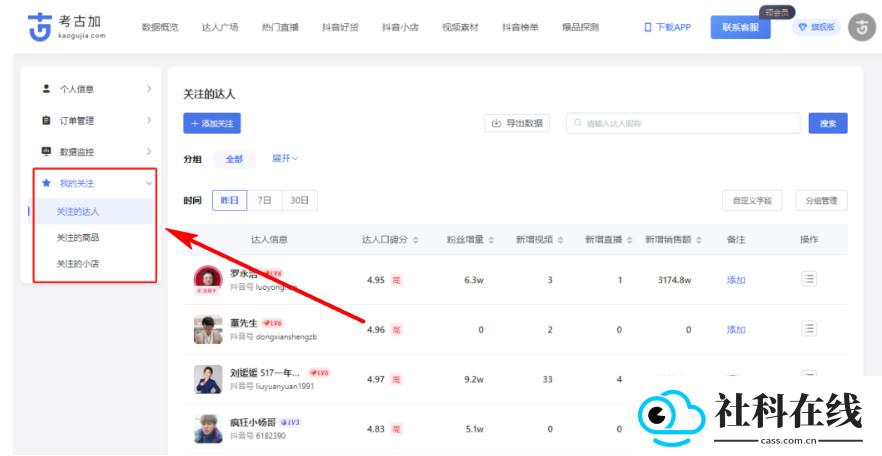This screenshot has height=456, width=882.
Task: Sort by the 粉丝增量 sort icon
Action: pyautogui.click(x=491, y=240)
